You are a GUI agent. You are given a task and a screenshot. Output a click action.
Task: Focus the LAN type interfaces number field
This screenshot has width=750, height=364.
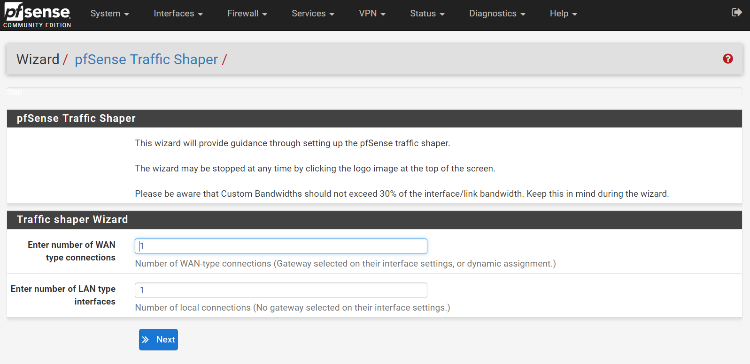tap(281, 290)
